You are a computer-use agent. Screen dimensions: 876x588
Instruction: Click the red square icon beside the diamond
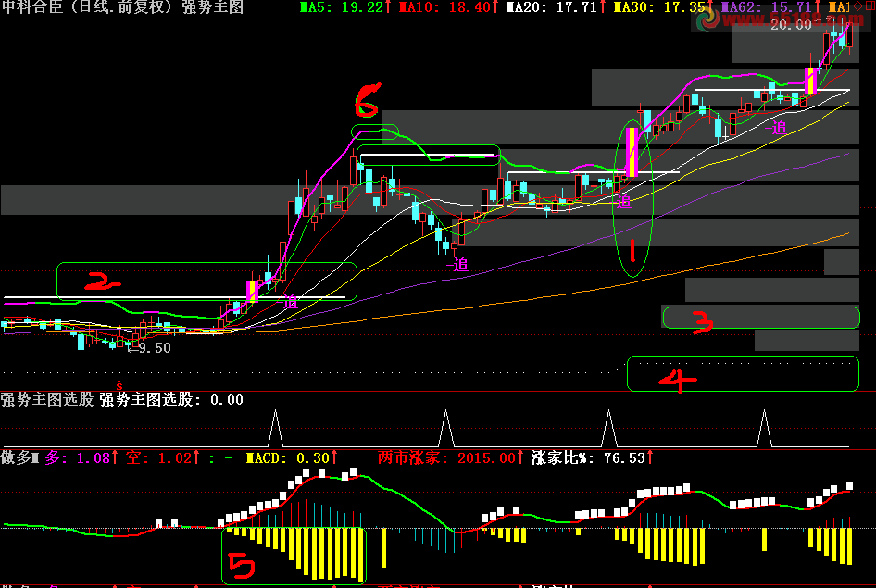(x=870, y=6)
